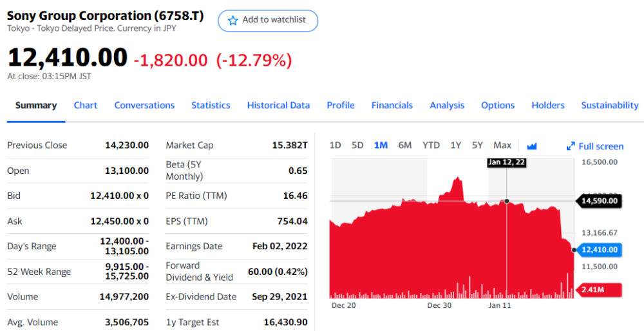Switch chart to YTD range
The height and width of the screenshot is (331, 644).
point(431,146)
